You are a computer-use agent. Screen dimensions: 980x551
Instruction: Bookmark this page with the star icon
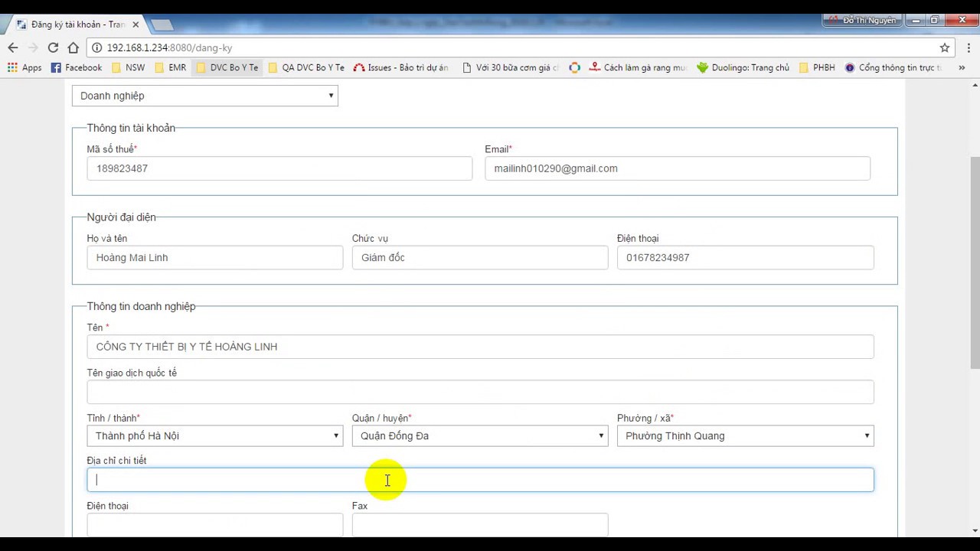pos(945,47)
